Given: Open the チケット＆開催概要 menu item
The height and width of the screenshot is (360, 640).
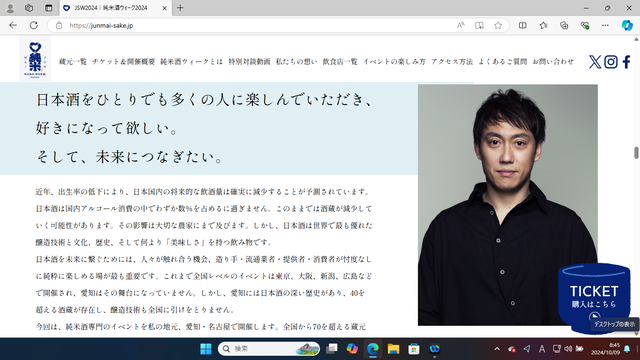Looking at the screenshot, I should 124,62.
